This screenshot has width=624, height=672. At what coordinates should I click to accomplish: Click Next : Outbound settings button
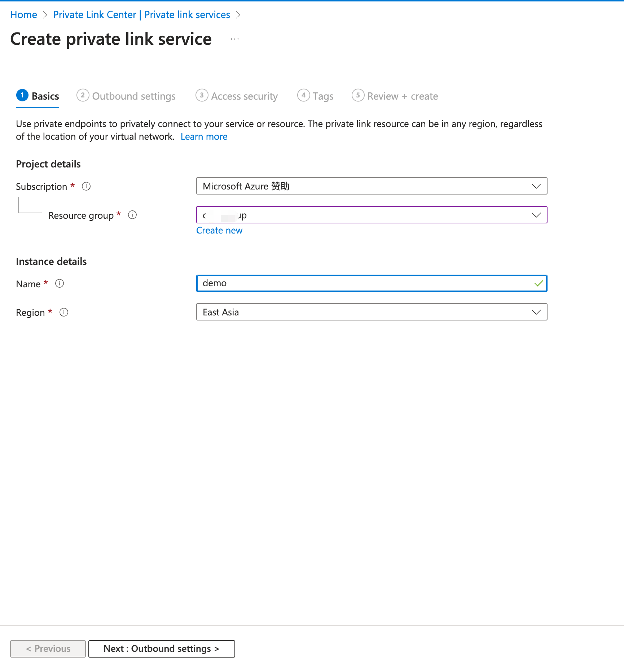coord(161,649)
